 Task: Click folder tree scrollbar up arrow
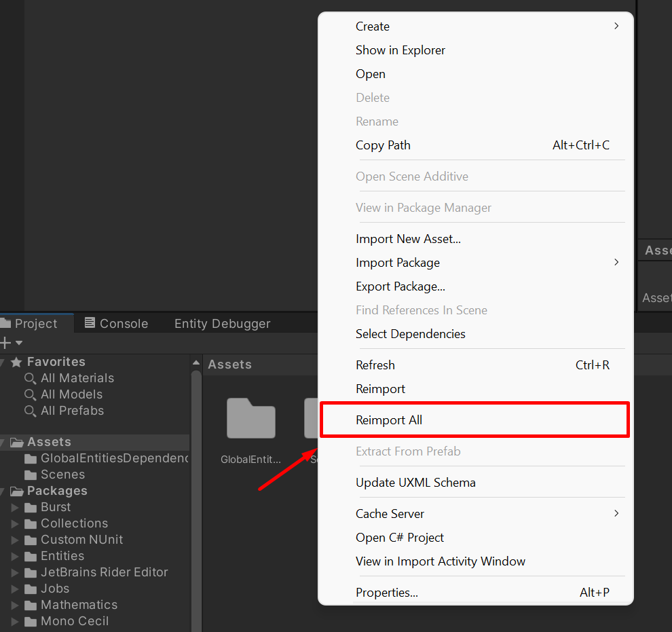click(196, 363)
